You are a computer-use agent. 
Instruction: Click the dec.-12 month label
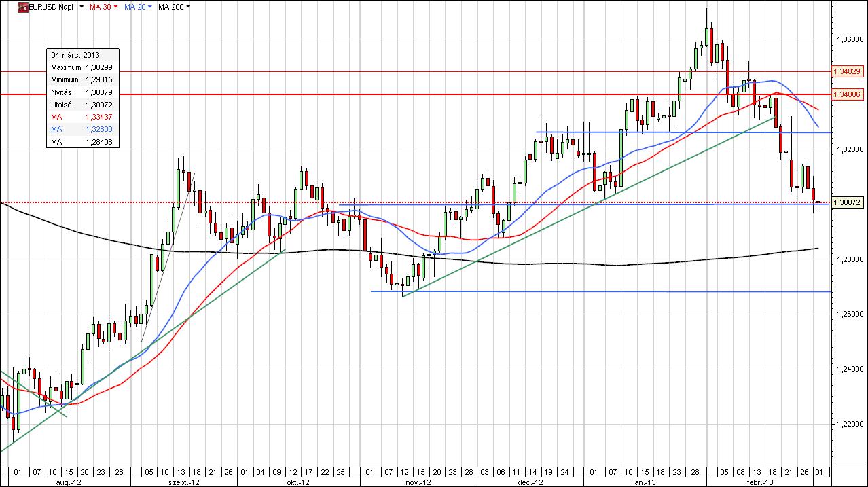coord(530,482)
